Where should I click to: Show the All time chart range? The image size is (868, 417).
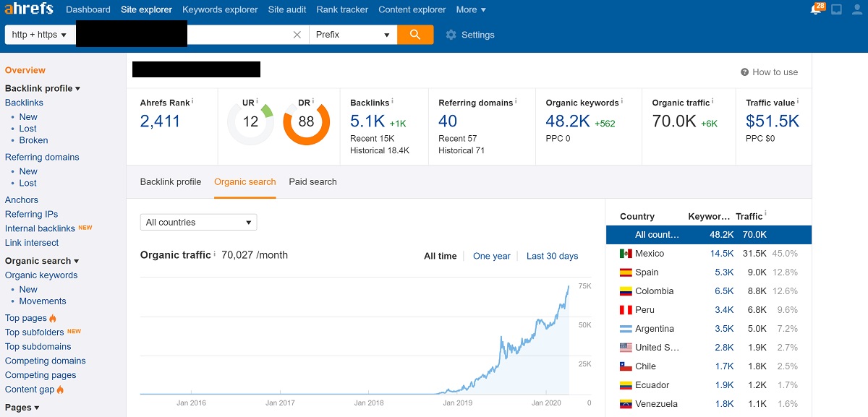point(441,256)
